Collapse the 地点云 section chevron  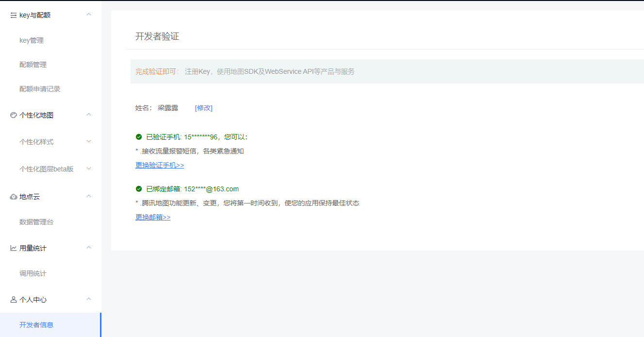tap(89, 196)
